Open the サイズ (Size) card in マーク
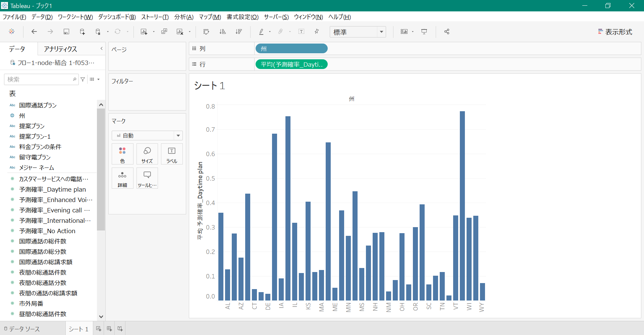This screenshot has width=644, height=335. [x=147, y=154]
